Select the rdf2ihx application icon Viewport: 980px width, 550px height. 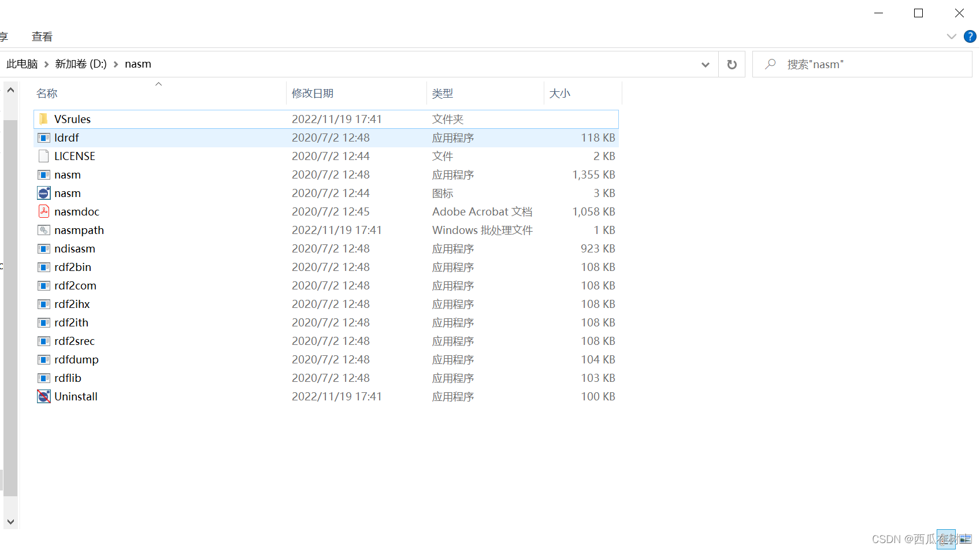44,304
